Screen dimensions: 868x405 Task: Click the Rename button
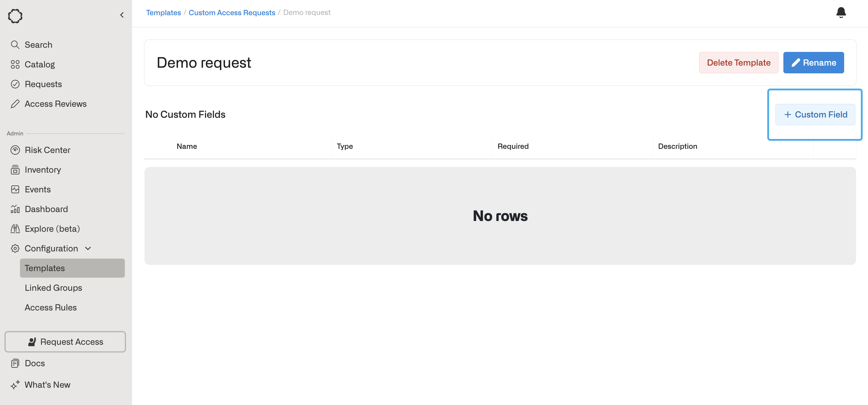click(x=813, y=63)
